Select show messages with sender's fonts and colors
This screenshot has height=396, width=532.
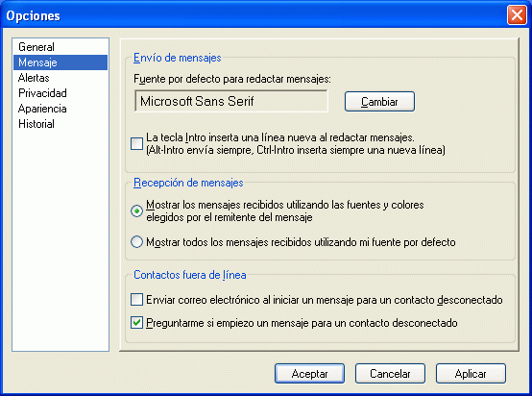tap(136, 210)
